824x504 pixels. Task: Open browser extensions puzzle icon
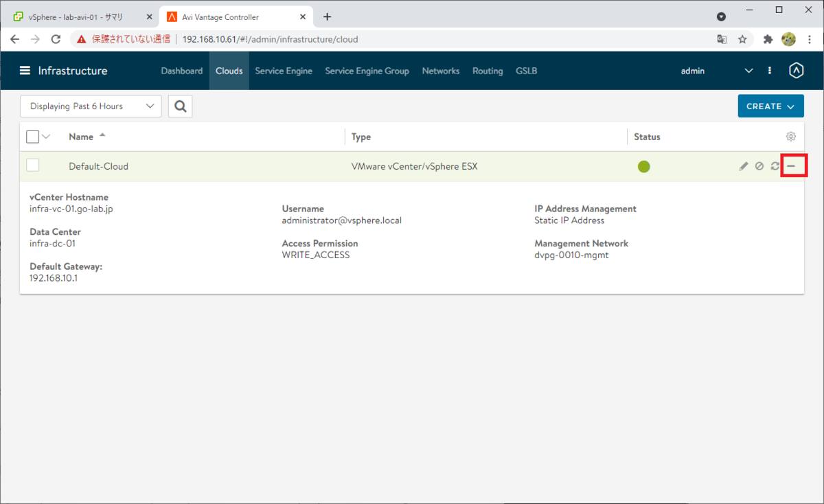click(x=768, y=39)
